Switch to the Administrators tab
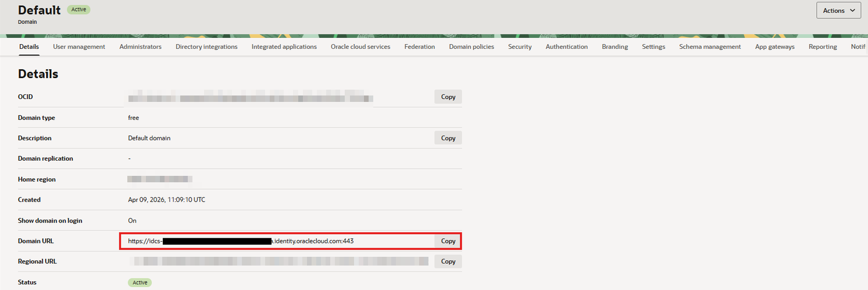Viewport: 868px width, 290px height. [x=140, y=47]
